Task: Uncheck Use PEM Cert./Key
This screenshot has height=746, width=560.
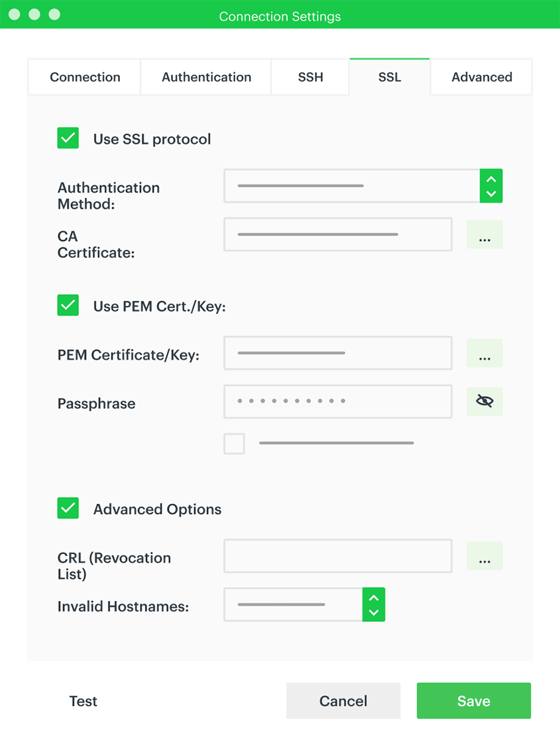Action: (68, 305)
